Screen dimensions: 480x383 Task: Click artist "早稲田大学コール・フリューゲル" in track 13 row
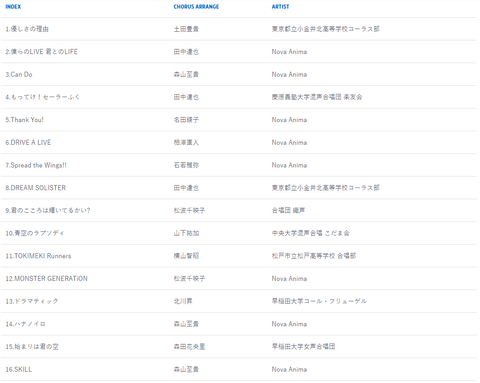(319, 301)
